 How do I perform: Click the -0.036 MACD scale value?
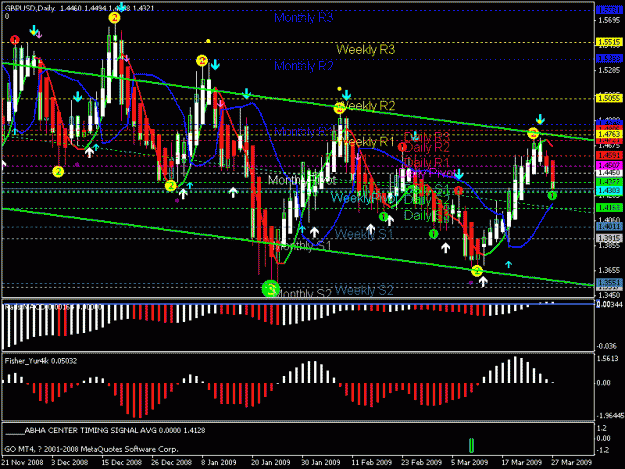pos(607,346)
